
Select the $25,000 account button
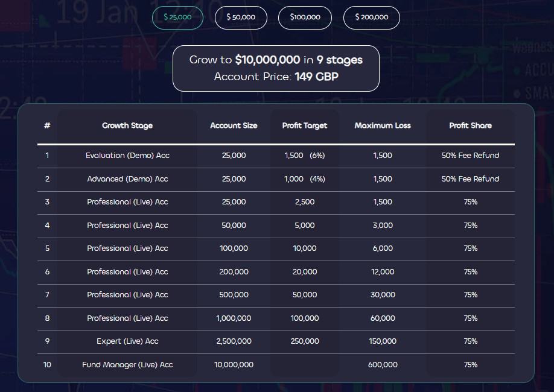tap(177, 17)
